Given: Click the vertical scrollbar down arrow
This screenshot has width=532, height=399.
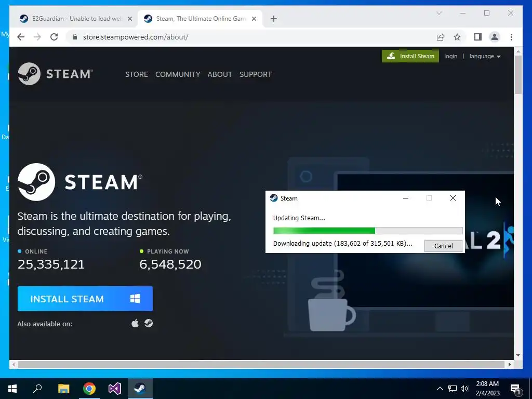Looking at the screenshot, I should click(518, 355).
